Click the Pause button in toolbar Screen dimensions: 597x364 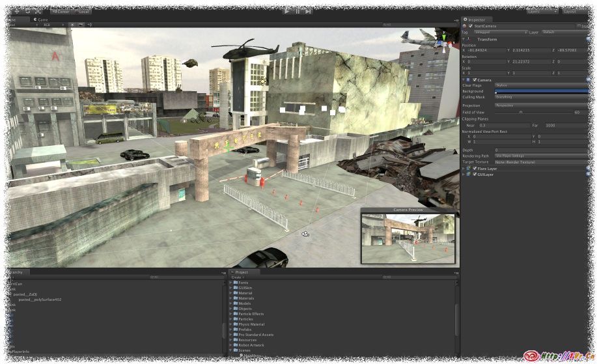[298, 10]
